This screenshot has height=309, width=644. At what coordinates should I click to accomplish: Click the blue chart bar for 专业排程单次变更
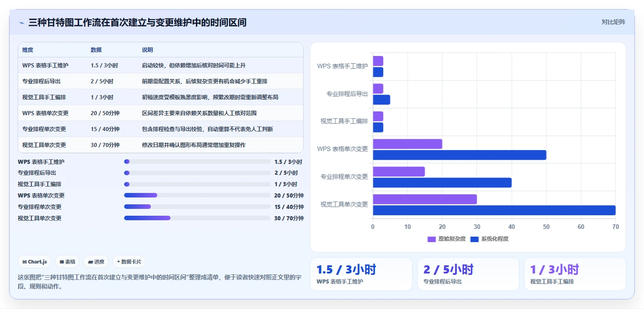pos(442,182)
